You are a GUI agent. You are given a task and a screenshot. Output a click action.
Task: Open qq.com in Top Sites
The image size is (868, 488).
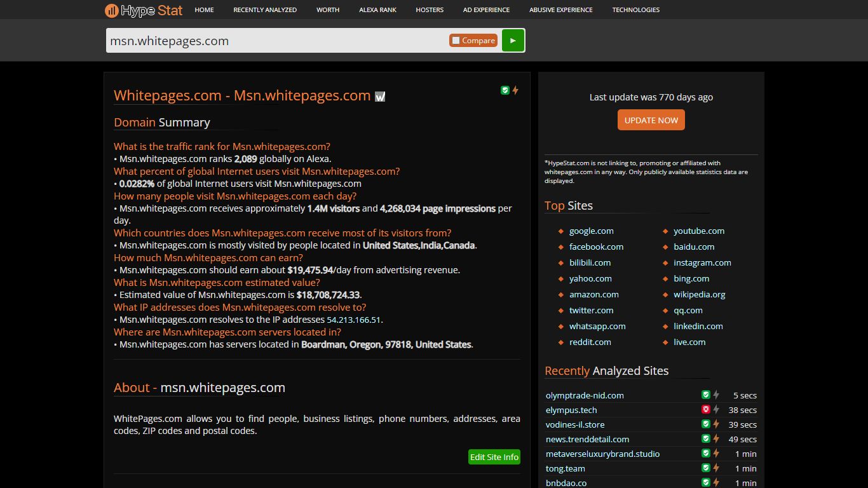click(x=688, y=310)
